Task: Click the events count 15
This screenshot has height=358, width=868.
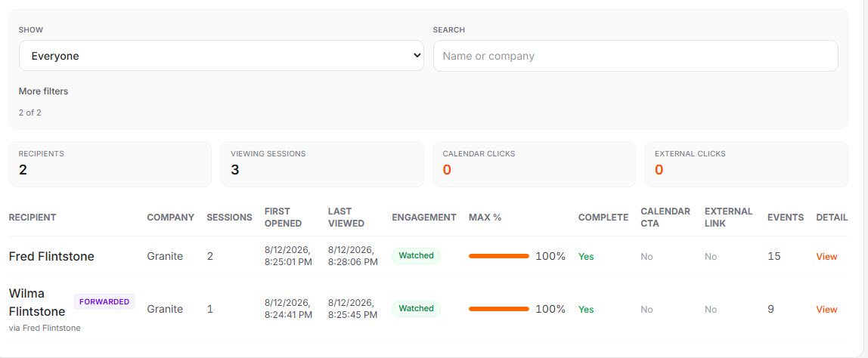Action: pos(774,256)
